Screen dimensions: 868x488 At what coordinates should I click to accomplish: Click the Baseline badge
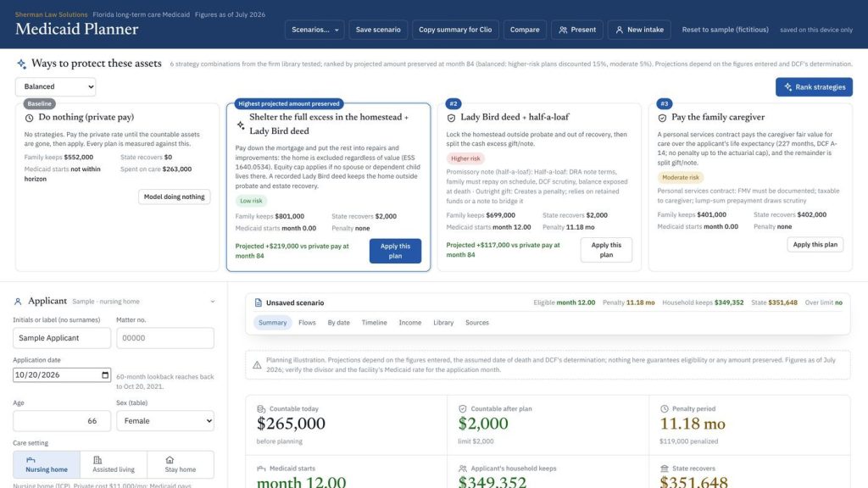tap(39, 103)
